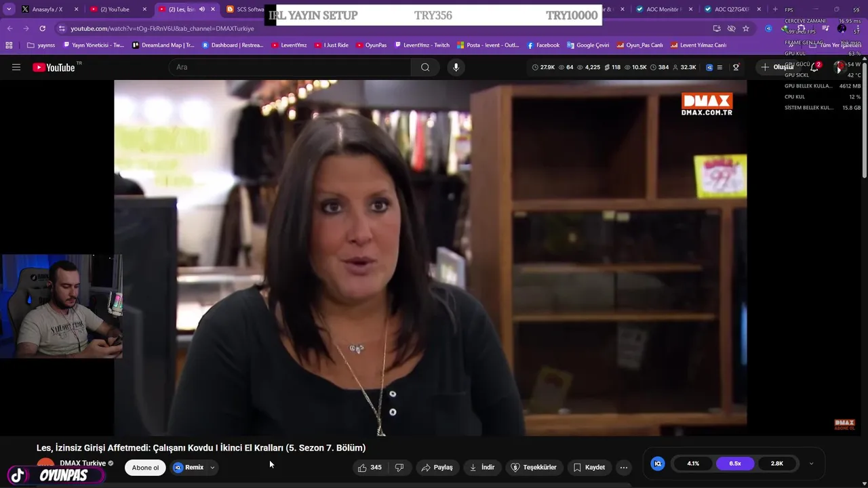Save video with Kaydet button
868x488 pixels.
[x=589, y=468]
